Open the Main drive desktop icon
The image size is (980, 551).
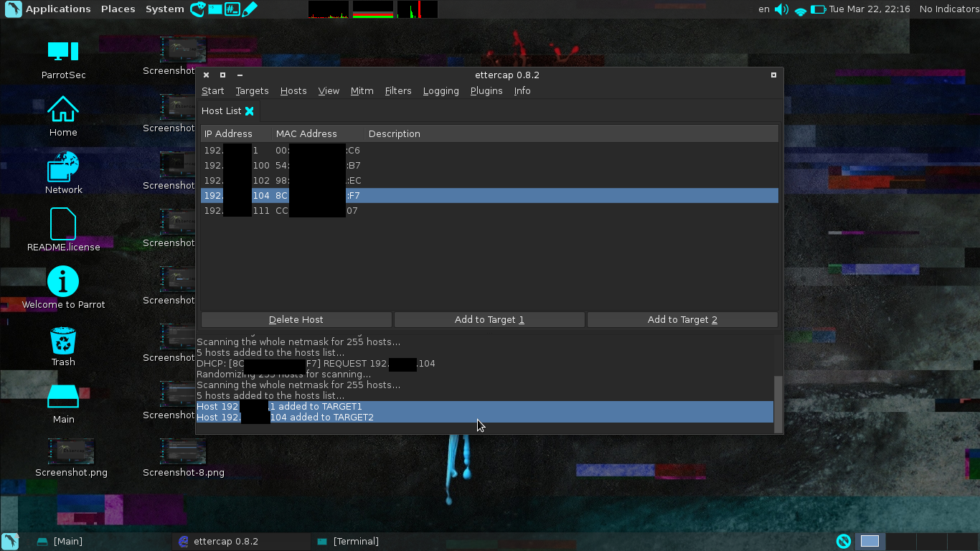[63, 404]
